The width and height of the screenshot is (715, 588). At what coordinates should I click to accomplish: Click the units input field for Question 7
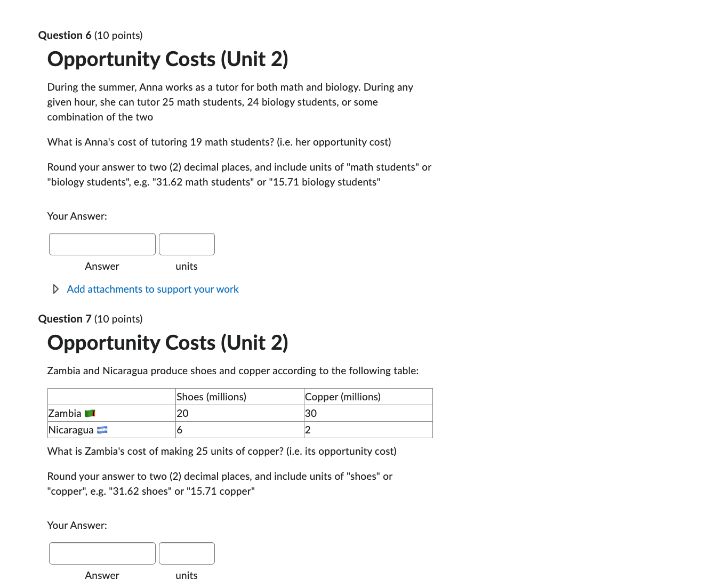pyautogui.click(x=187, y=553)
